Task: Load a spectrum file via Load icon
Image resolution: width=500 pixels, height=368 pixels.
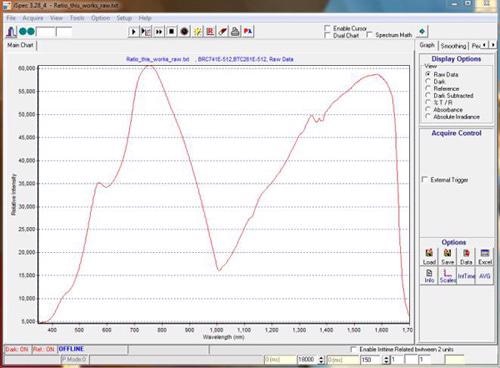Action: [x=429, y=257]
